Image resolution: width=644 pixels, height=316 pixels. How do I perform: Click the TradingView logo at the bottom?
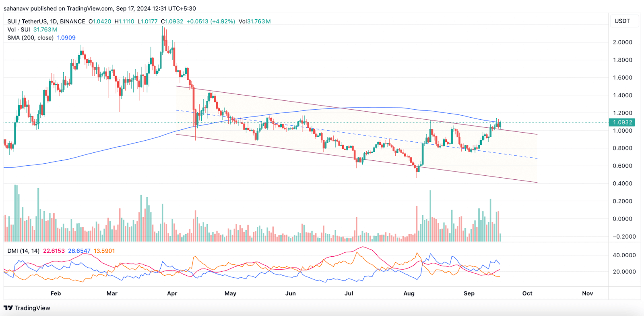pos(27,308)
